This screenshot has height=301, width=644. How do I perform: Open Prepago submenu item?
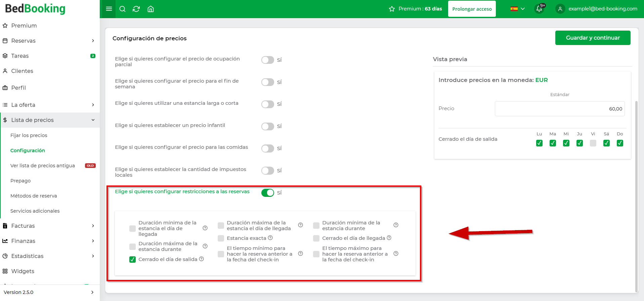point(20,181)
